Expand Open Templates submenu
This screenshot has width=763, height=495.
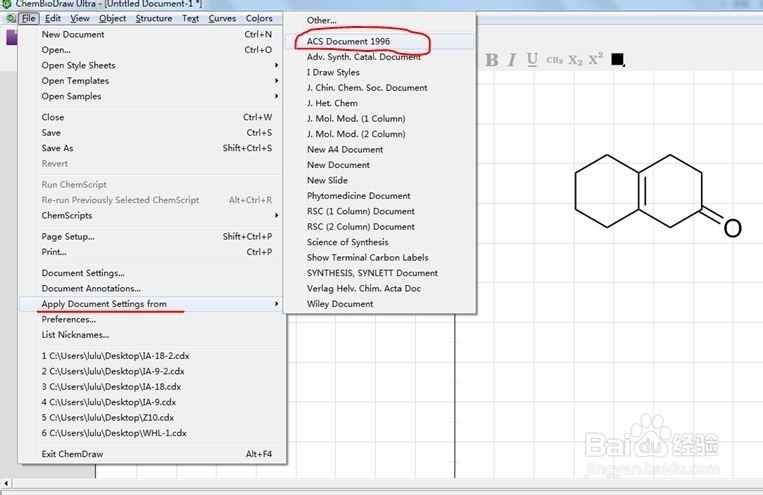tap(151, 81)
